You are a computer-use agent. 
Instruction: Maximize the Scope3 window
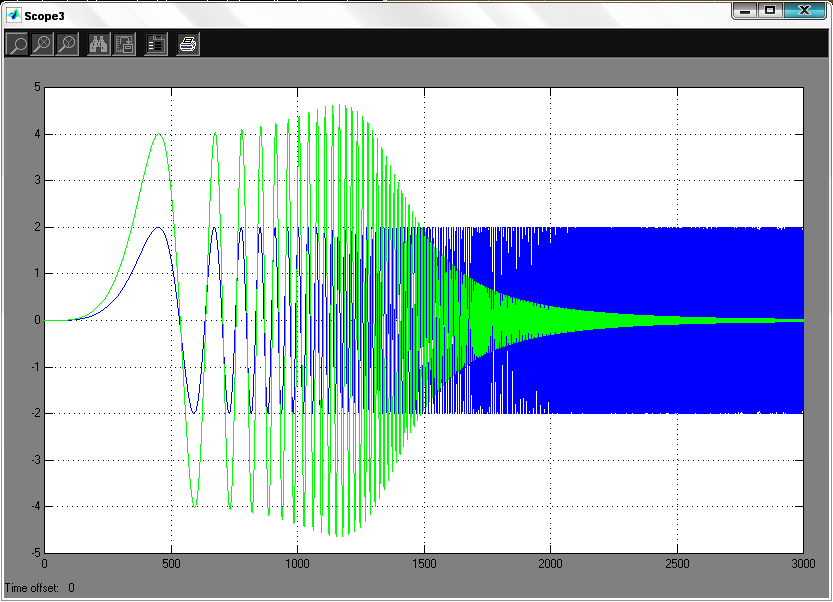[x=770, y=10]
